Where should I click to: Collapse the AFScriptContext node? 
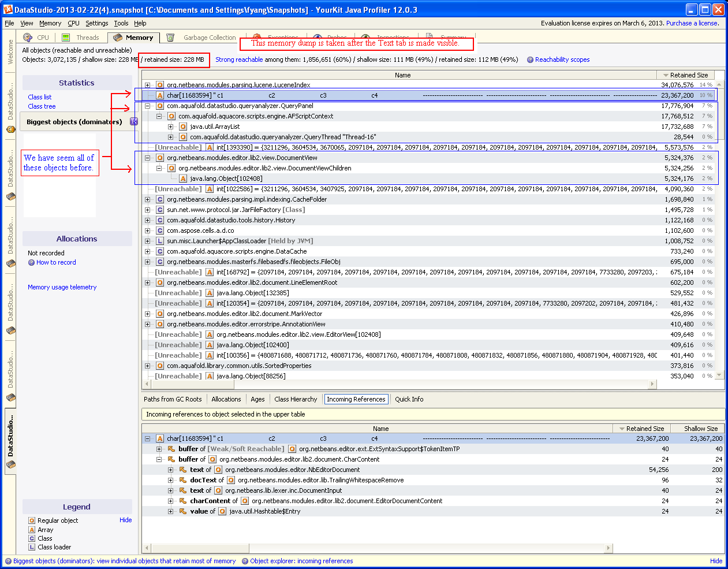click(159, 116)
